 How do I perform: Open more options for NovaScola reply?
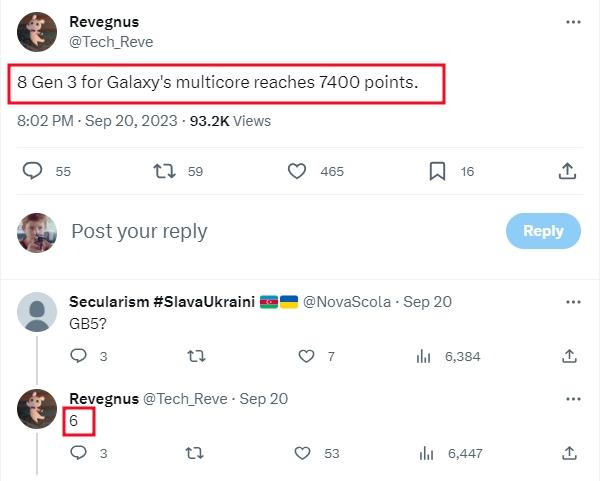[x=572, y=301]
